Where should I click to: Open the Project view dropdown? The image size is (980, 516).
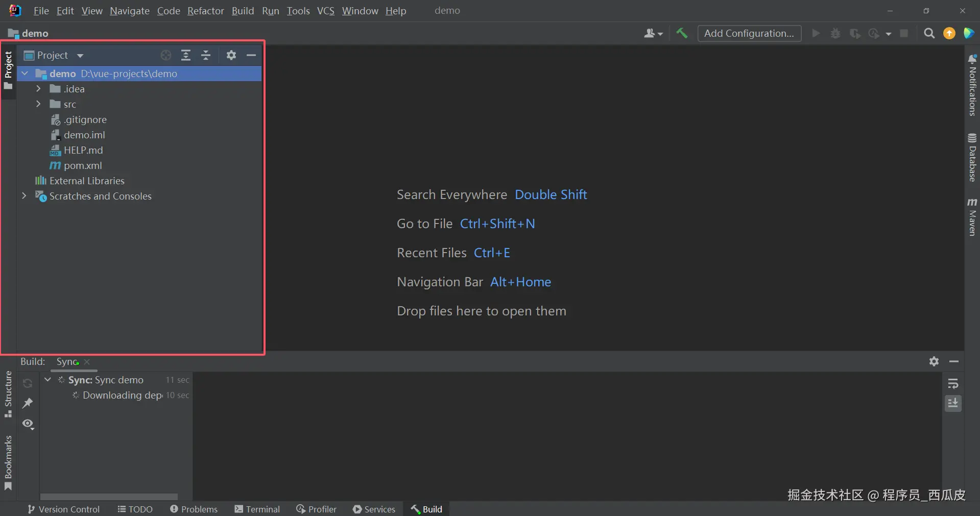80,55
